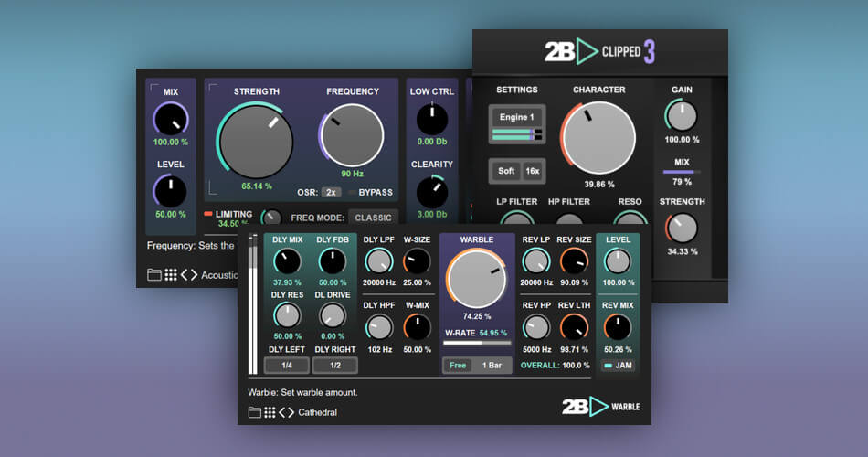Open 16x oversampling selector in Clipped

[x=533, y=171]
